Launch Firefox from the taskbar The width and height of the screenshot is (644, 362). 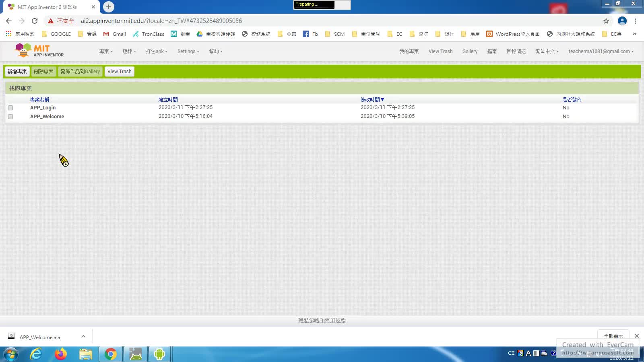tap(61, 354)
